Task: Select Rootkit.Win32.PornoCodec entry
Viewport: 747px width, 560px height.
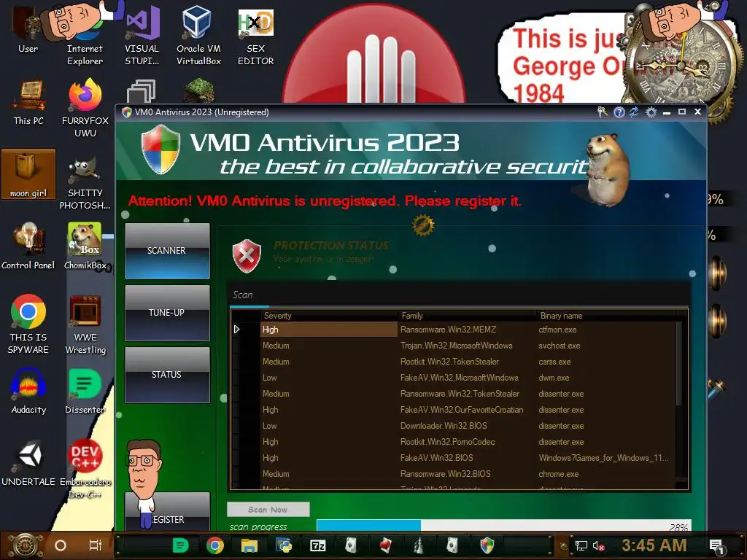Action: pos(447,442)
